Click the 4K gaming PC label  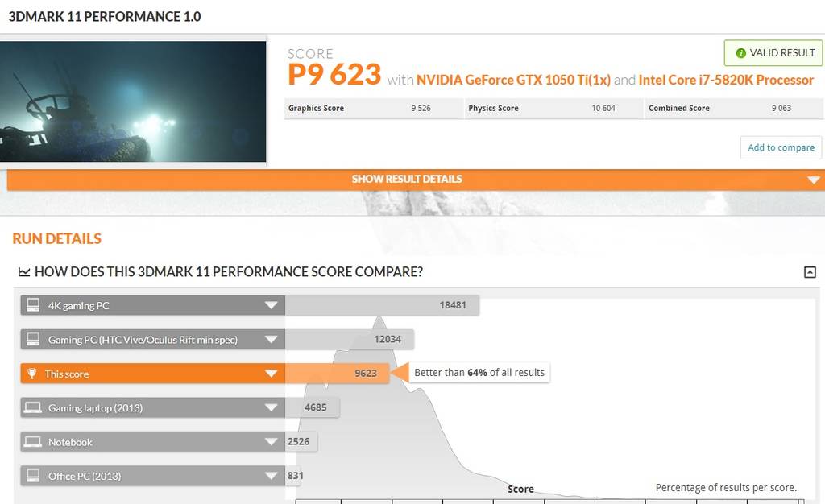(x=78, y=306)
